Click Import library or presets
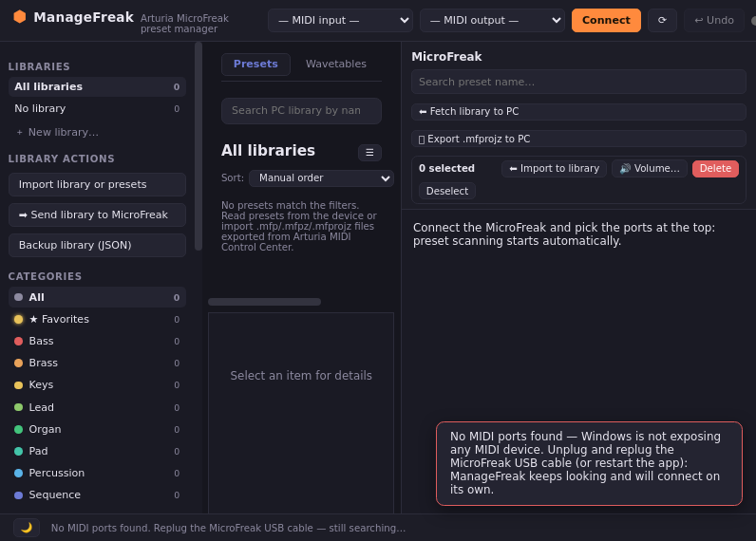Screen dimensions: 756x541 [x=97, y=184]
